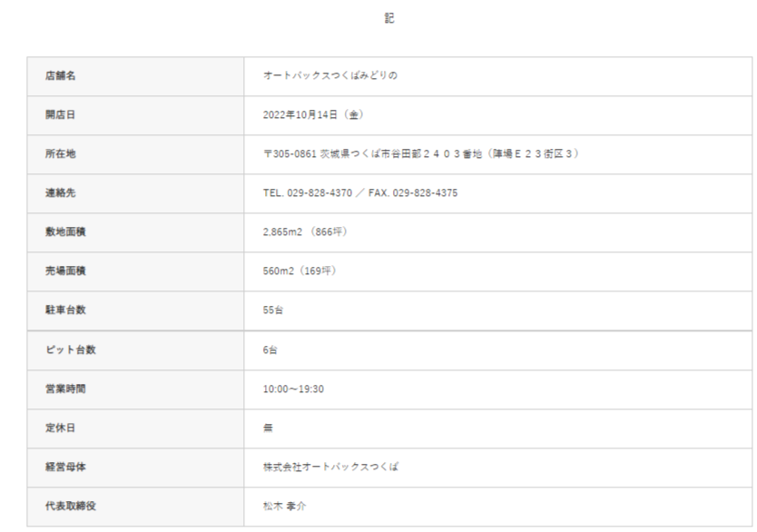Click the 開店日 label cell
This screenshot has width=757, height=532.
(60, 115)
